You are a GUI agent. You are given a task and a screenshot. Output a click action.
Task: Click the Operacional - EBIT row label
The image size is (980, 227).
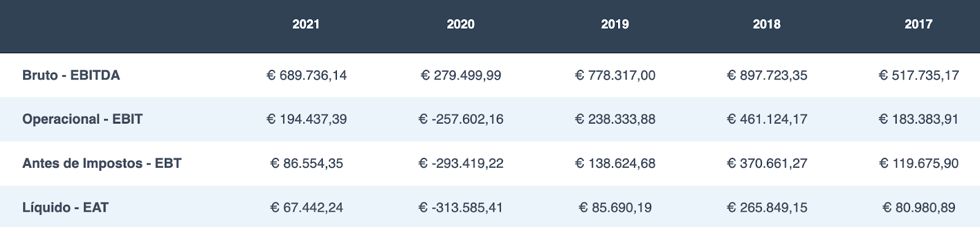coord(82,119)
